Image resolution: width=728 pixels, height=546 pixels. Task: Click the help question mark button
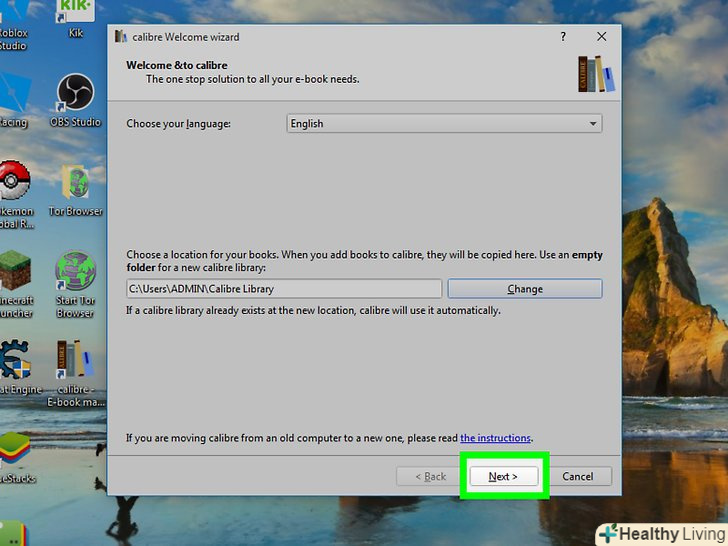tap(563, 37)
